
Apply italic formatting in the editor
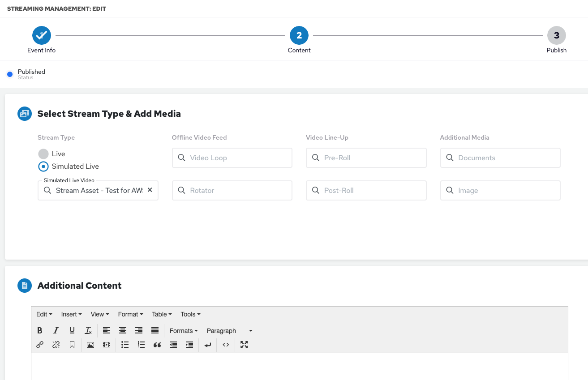click(56, 331)
